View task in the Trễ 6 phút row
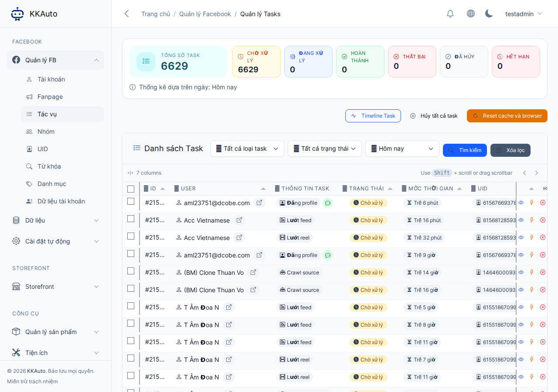Screen dimensions: 558x392 pos(521,203)
